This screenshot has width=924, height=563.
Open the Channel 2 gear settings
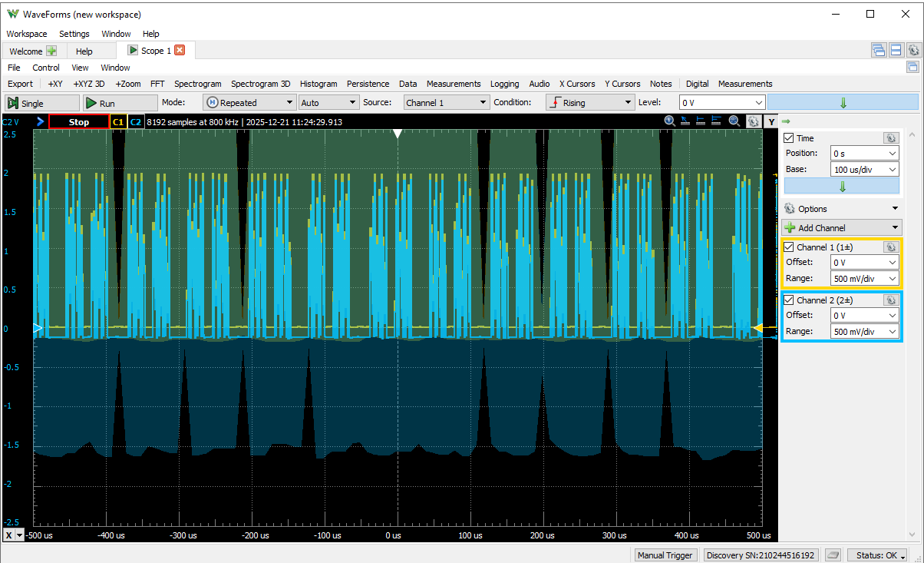click(x=890, y=300)
